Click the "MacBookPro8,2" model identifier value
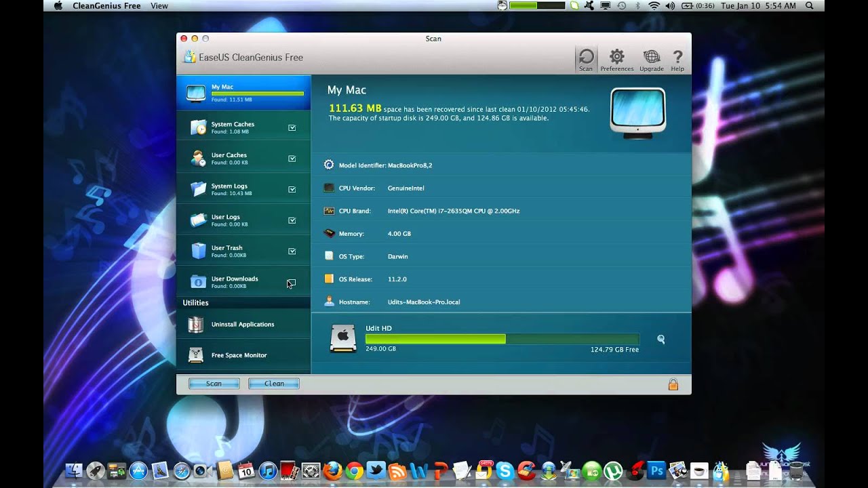Screen dimensions: 868x488 410,165
